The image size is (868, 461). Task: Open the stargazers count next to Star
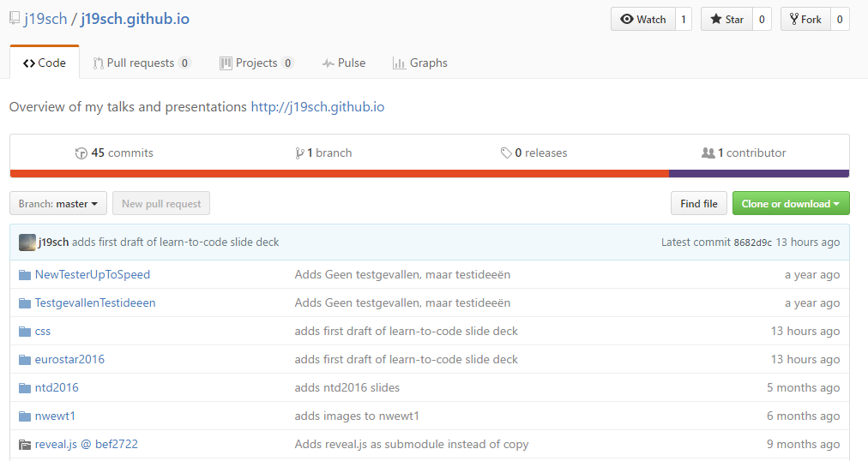point(762,20)
